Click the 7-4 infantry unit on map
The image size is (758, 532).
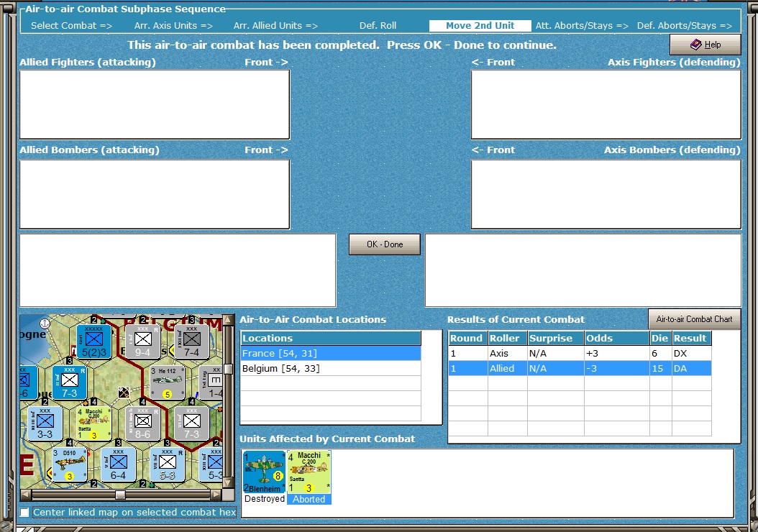click(191, 341)
